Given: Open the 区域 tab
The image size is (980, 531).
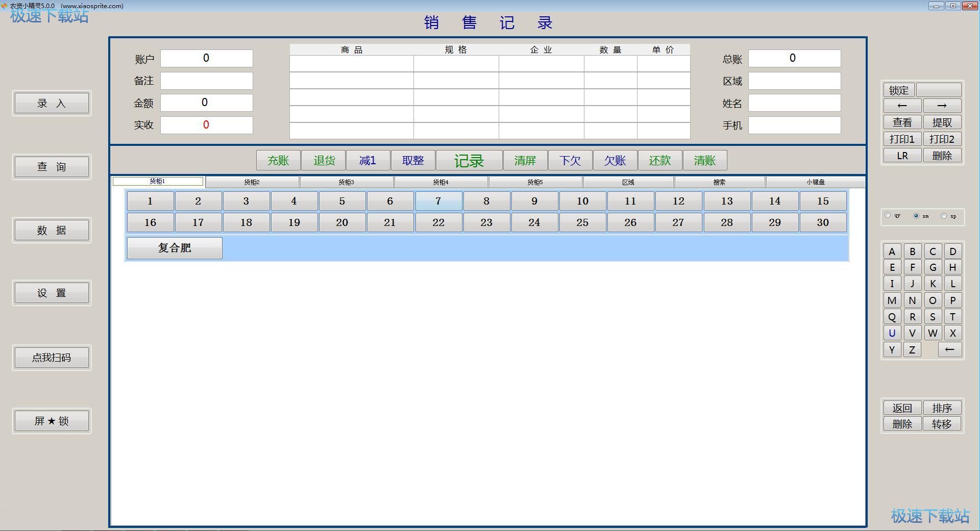Looking at the screenshot, I should (628, 182).
